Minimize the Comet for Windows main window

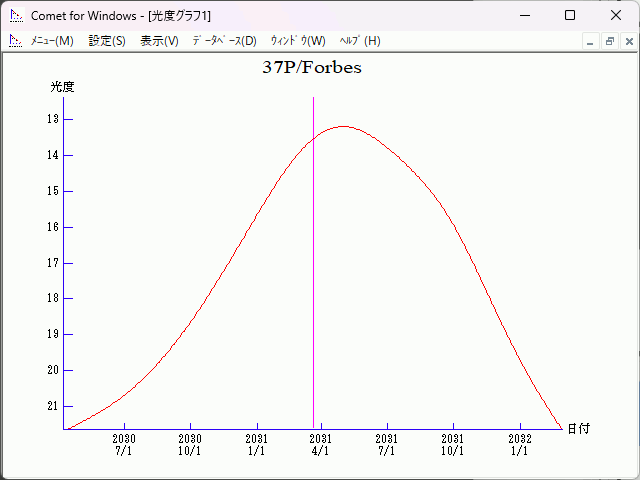[x=524, y=16]
